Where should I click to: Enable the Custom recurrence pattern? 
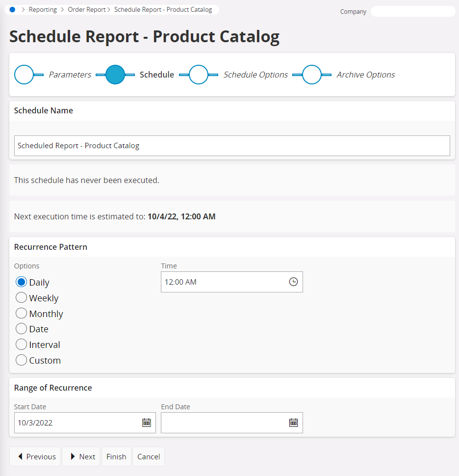point(21,360)
